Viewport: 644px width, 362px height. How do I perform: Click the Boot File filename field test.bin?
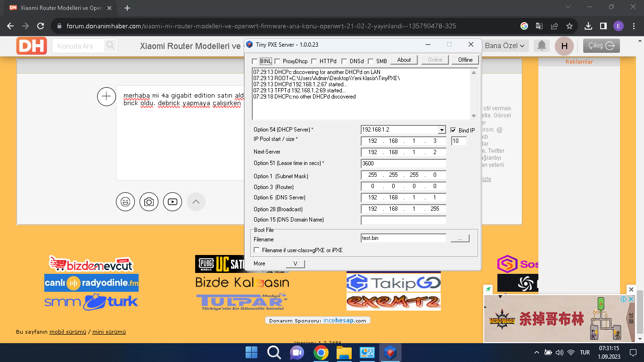pos(404,238)
